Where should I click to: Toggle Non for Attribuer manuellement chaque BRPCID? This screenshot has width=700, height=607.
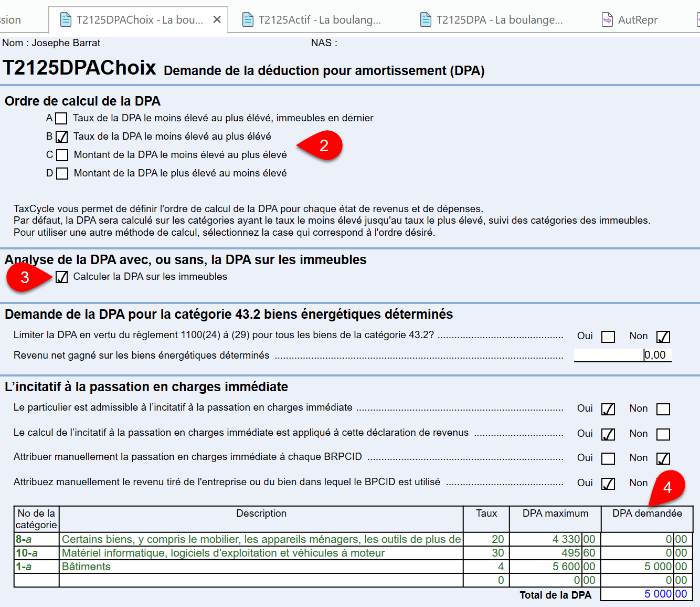tap(663, 458)
